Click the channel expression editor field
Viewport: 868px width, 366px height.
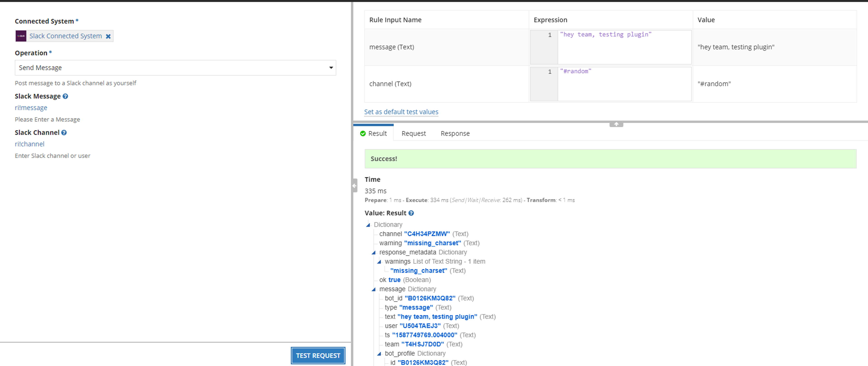pyautogui.click(x=624, y=84)
